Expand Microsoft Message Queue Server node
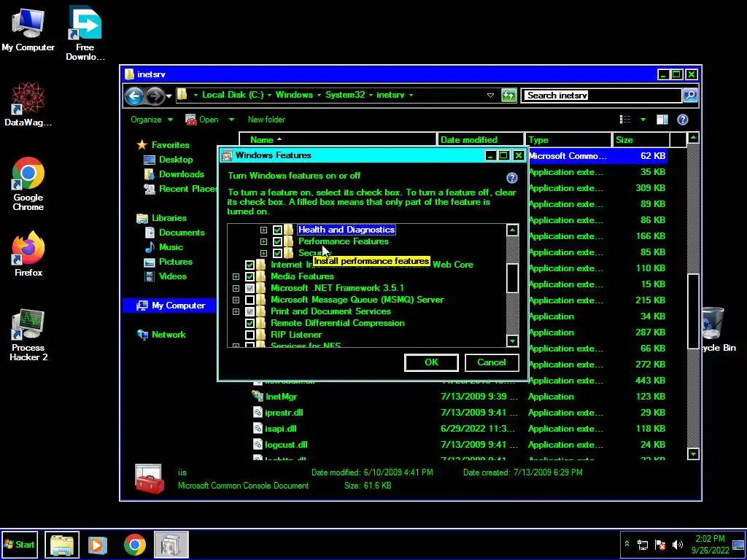This screenshot has height=560, width=747. [x=236, y=300]
